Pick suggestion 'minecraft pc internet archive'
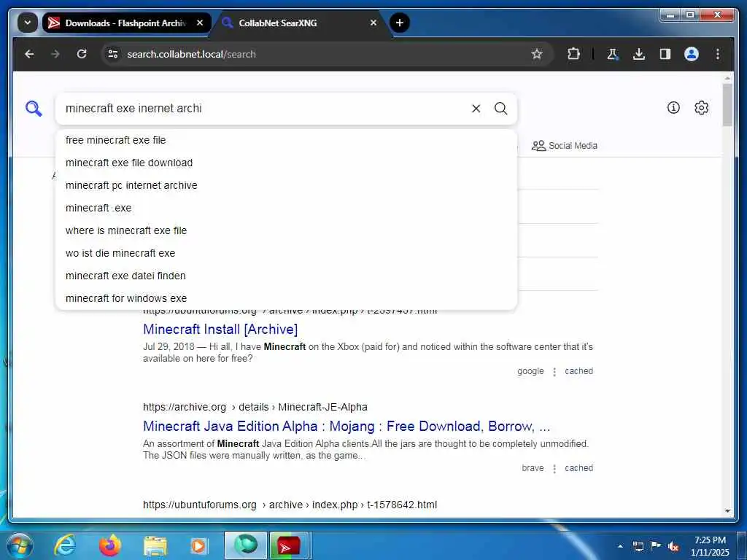The width and height of the screenshot is (747, 560). coord(286,185)
